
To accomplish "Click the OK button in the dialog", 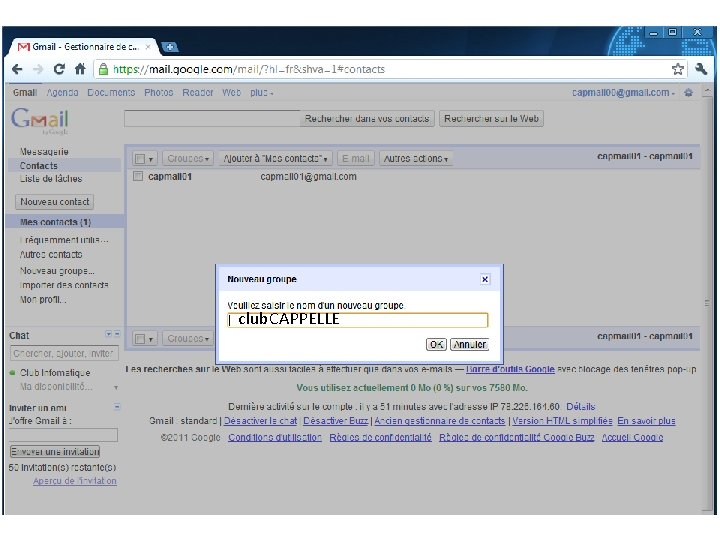I will coord(436,344).
